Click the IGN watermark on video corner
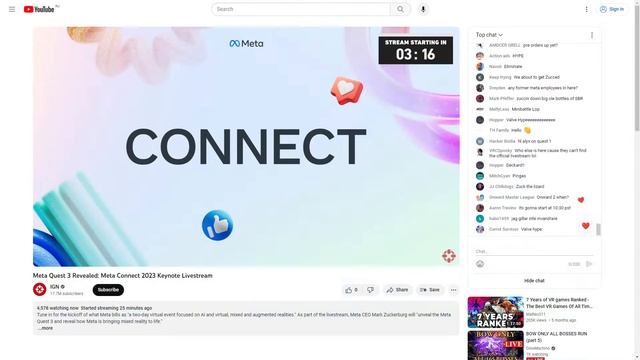The width and height of the screenshot is (640, 360). [449, 256]
